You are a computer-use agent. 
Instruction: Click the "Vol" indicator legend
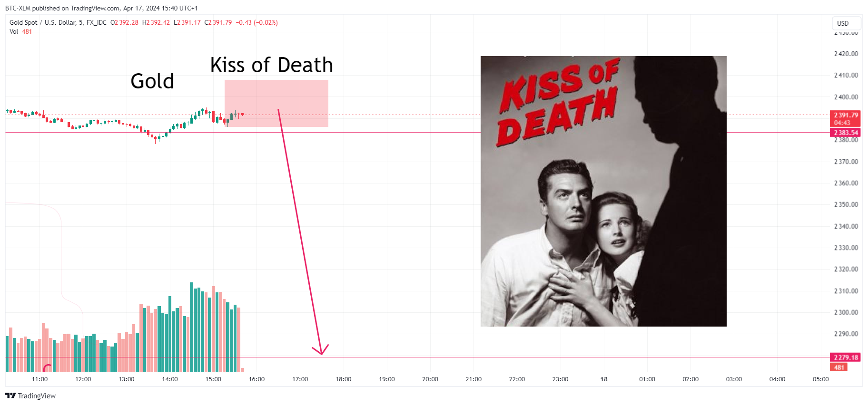pos(14,31)
